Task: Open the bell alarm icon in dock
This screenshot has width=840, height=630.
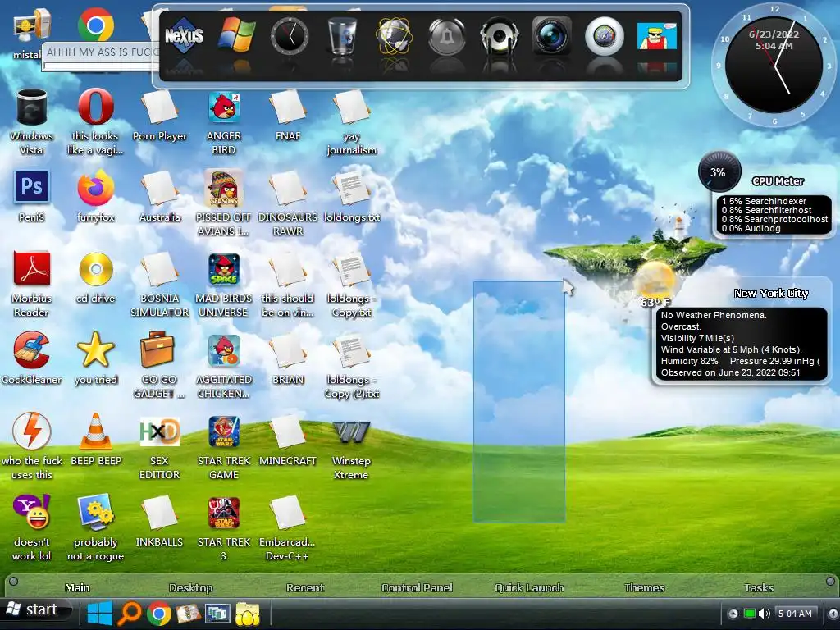Action: (x=447, y=36)
